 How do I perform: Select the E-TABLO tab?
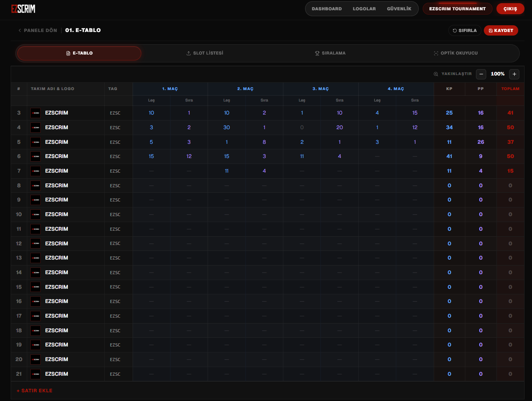[79, 53]
